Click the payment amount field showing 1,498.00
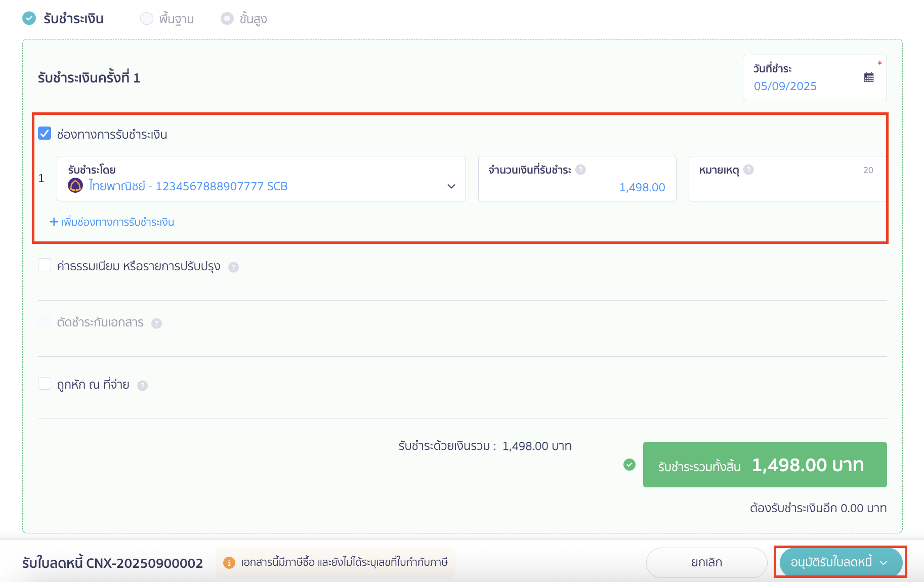This screenshot has width=924, height=582. (x=577, y=187)
